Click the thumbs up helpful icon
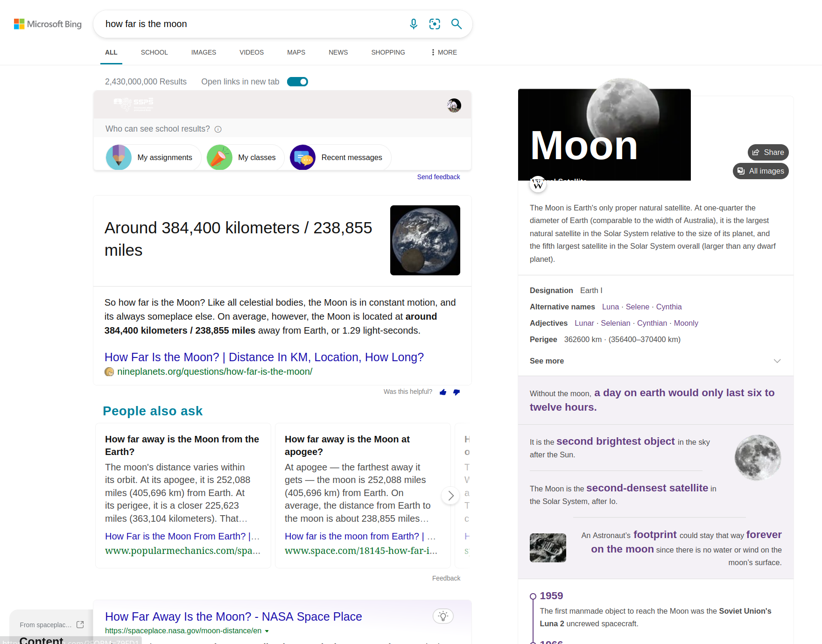This screenshot has width=822, height=644. click(443, 392)
